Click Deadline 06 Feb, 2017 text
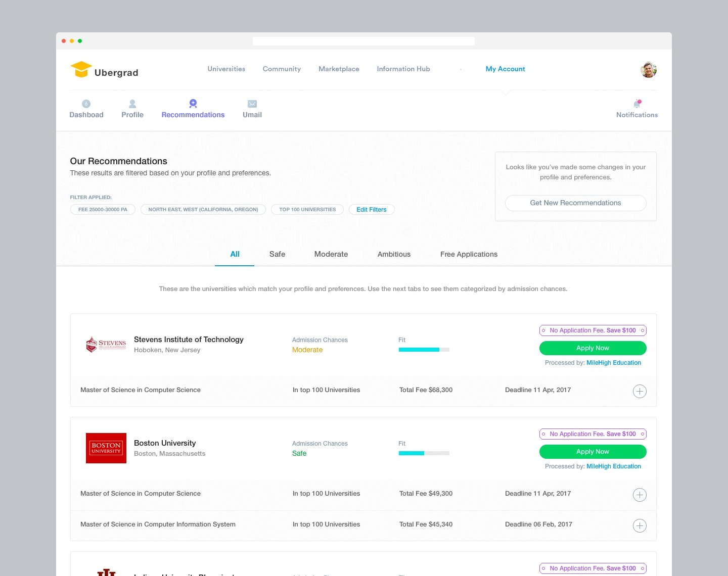728x576 pixels. 538,524
